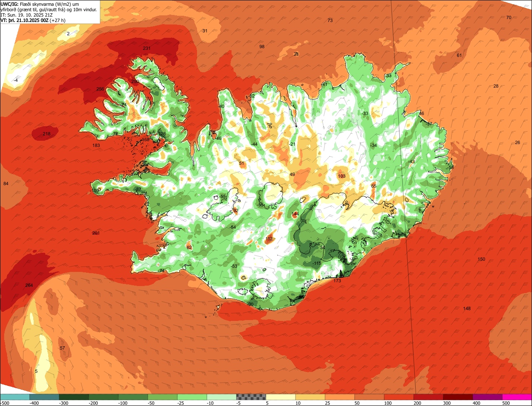Viewport: 532px width, 406px height.
Task: Click the map value 103
Action: coord(342,176)
